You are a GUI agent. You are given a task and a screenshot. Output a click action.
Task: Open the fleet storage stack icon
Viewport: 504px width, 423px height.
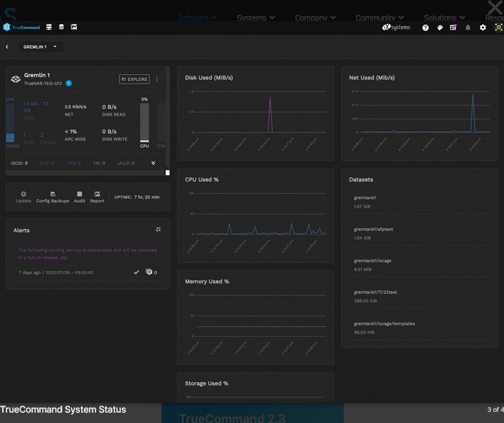point(62,27)
